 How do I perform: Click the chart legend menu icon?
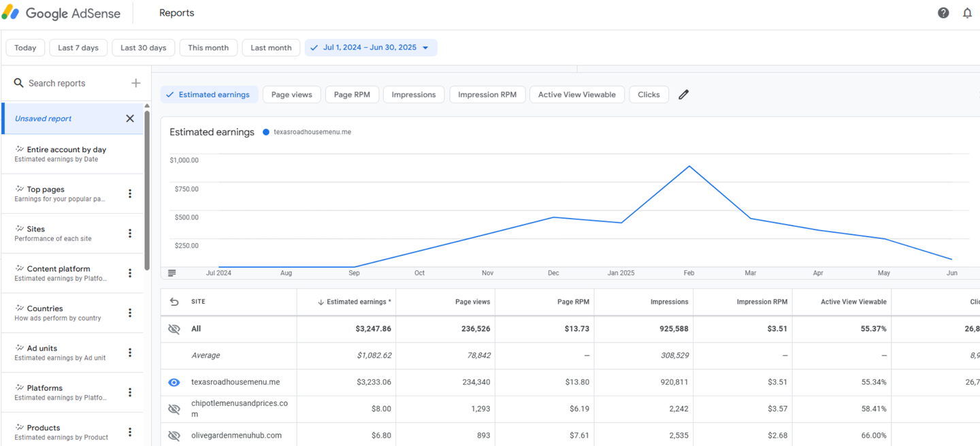click(172, 273)
